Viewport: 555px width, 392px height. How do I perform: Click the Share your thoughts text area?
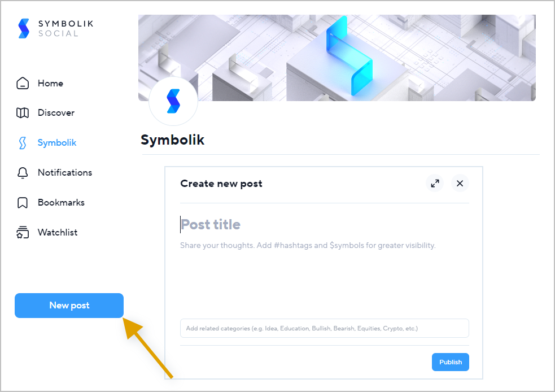(324, 276)
